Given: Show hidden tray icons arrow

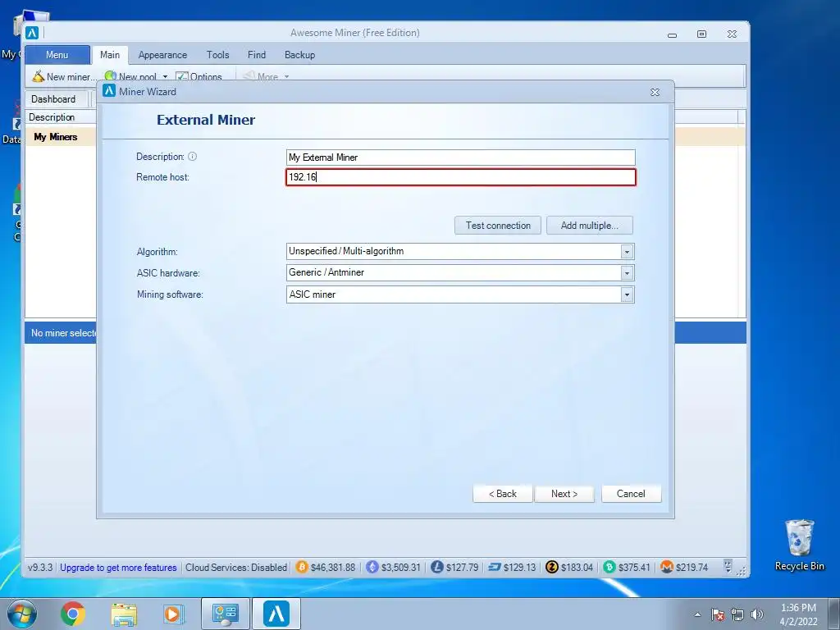Looking at the screenshot, I should (x=697, y=614).
